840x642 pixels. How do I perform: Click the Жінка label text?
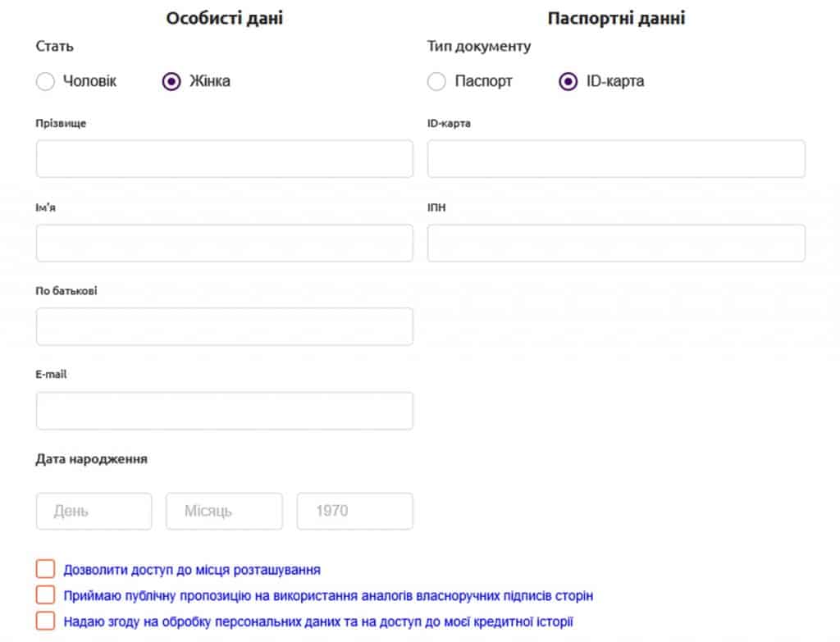(209, 81)
